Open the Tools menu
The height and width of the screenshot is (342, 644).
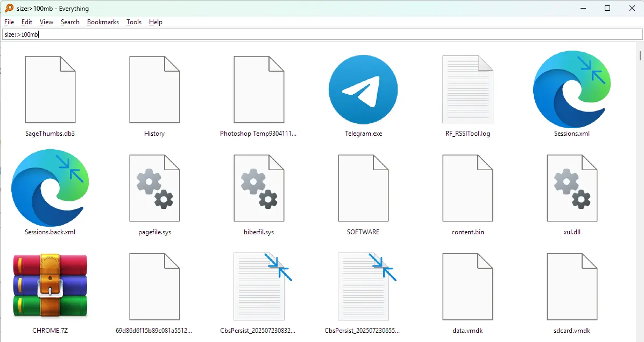134,22
